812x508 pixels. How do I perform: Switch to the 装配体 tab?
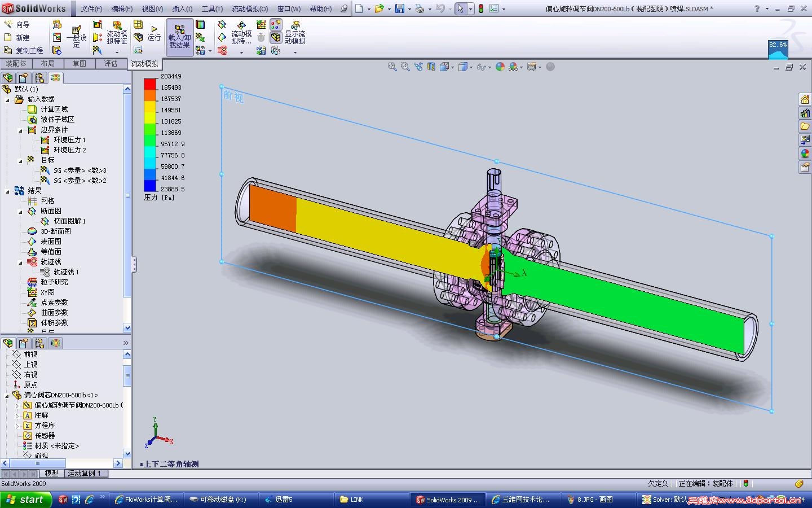16,64
